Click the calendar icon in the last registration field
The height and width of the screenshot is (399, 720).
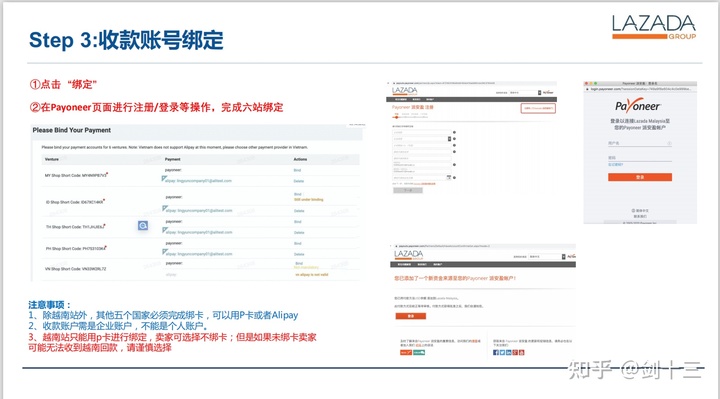(x=449, y=177)
